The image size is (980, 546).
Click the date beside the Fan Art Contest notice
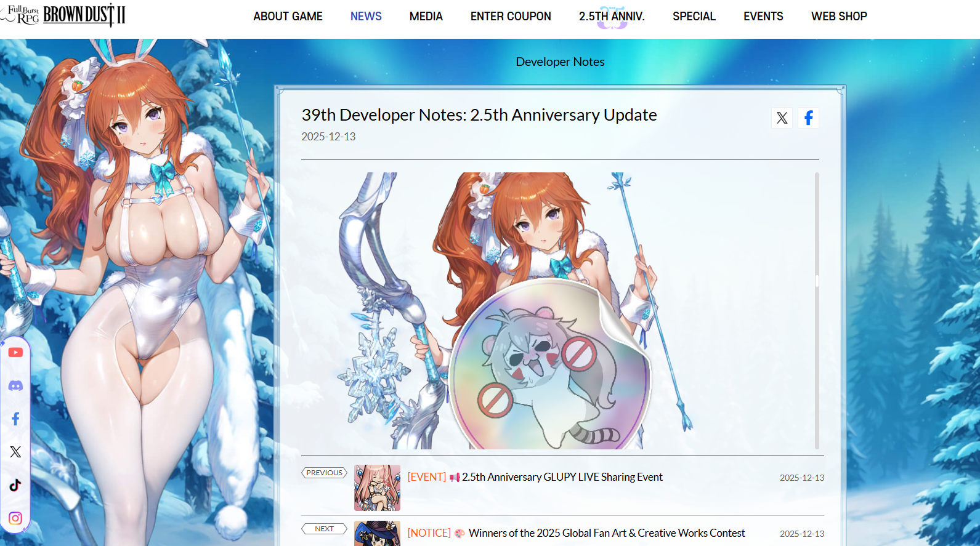click(802, 534)
